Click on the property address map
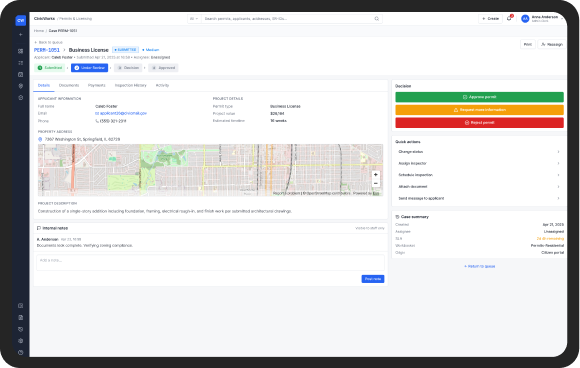 point(210,170)
